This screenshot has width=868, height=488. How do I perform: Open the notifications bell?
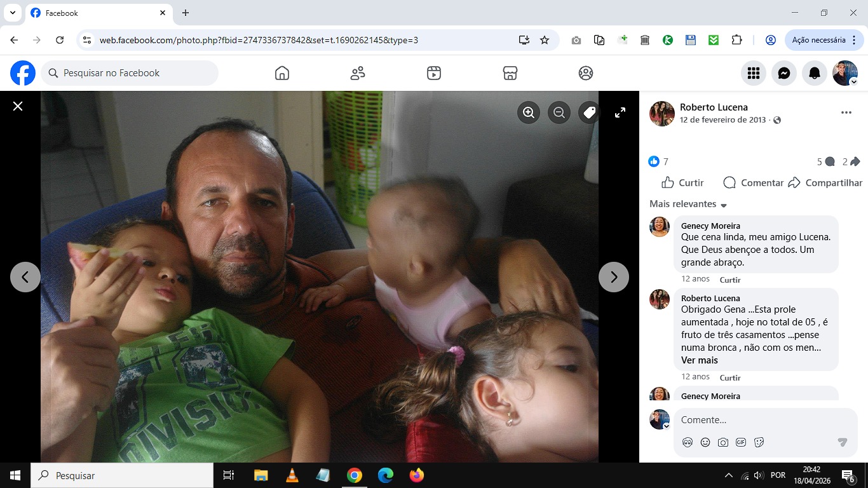815,73
